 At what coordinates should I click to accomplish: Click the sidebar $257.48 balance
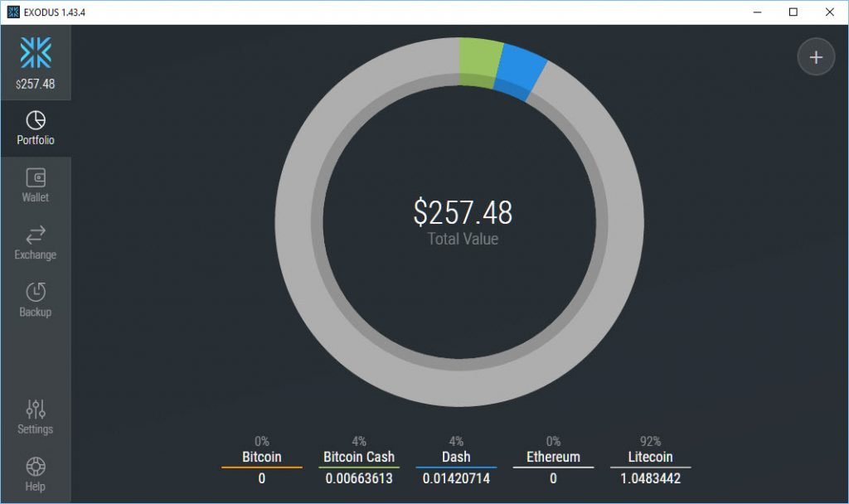36,84
